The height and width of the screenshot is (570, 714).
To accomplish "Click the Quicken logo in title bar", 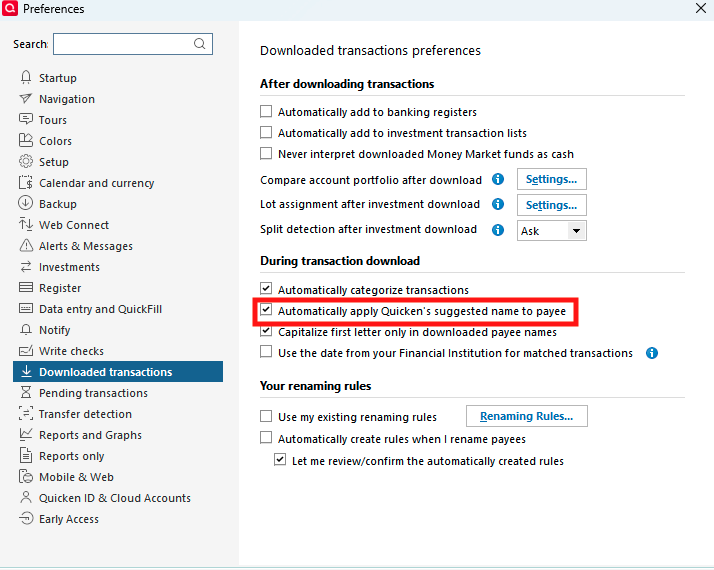I will tap(10, 8).
